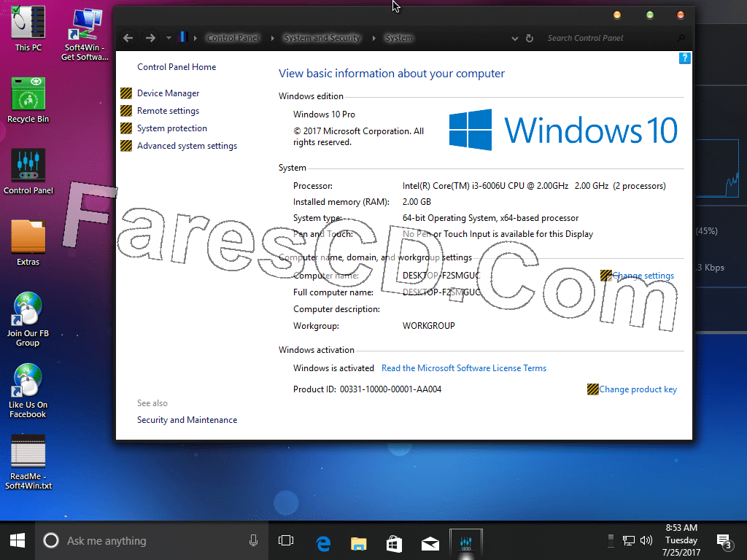Open recent locations dropdown arrow
Image resolution: width=747 pixels, height=560 pixels.
[x=169, y=38]
